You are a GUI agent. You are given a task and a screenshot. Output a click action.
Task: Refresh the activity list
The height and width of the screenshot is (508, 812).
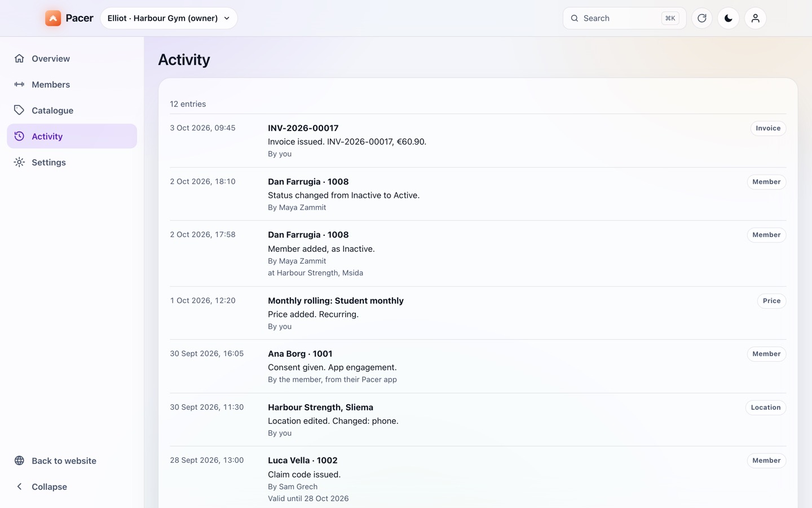tap(702, 18)
